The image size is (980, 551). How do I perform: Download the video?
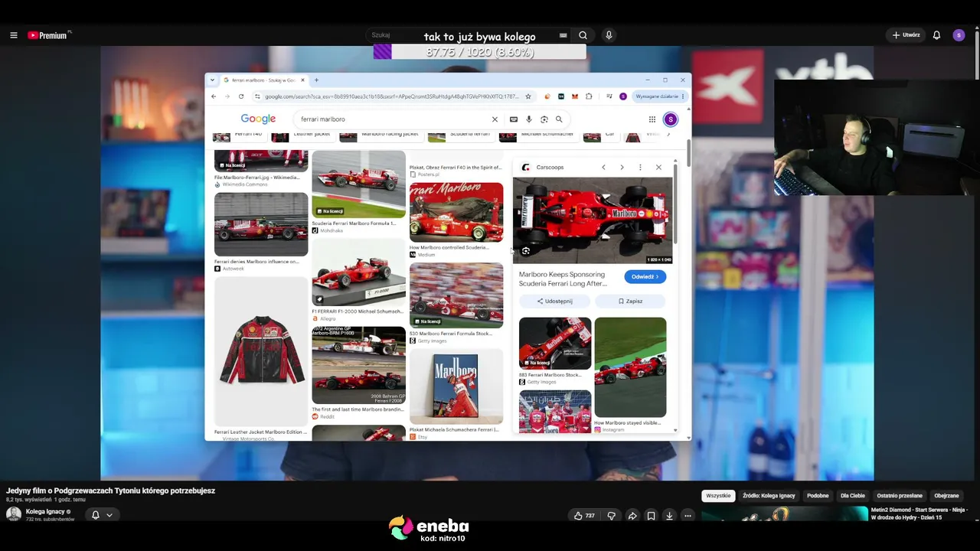pos(669,516)
